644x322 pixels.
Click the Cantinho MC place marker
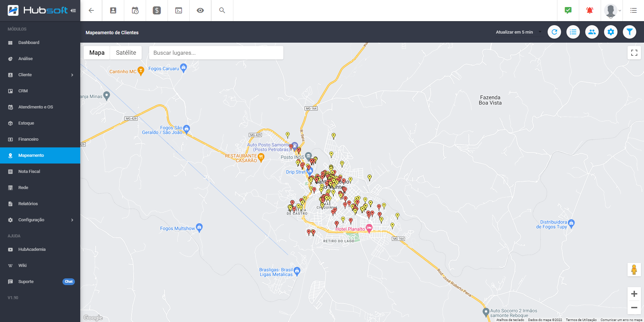141,71
